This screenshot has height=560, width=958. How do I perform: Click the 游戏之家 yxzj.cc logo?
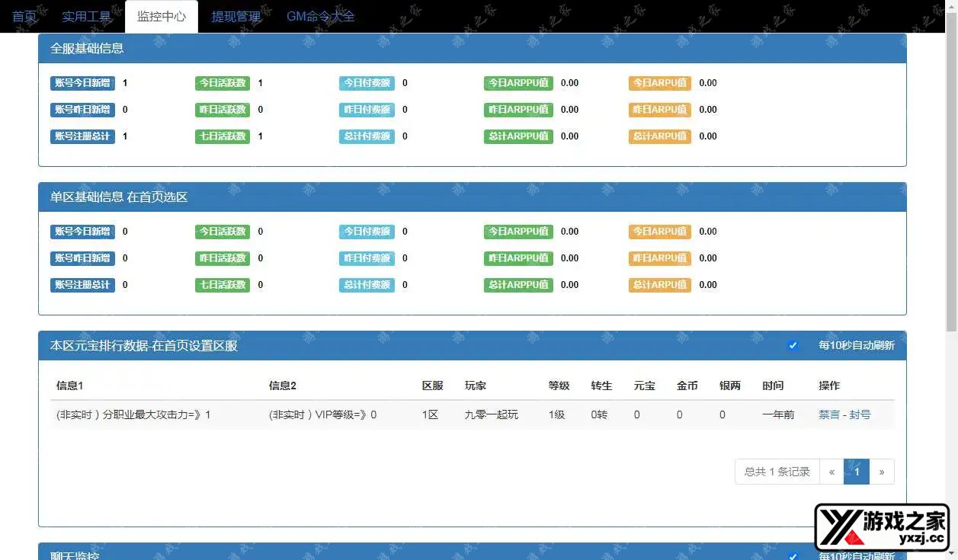coord(881,527)
